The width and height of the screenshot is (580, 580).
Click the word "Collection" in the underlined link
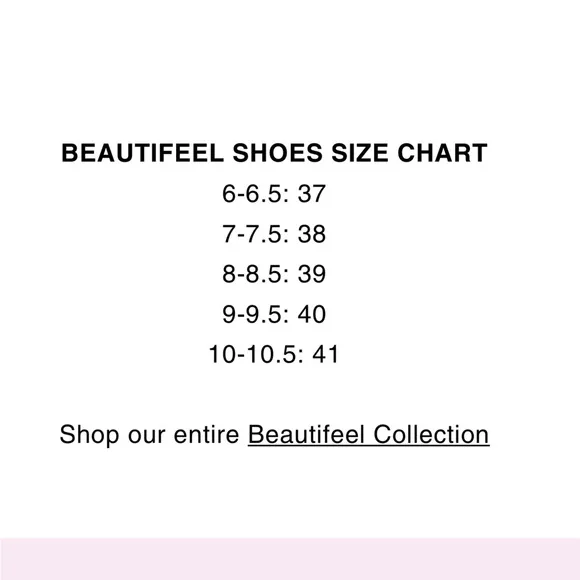click(x=431, y=435)
